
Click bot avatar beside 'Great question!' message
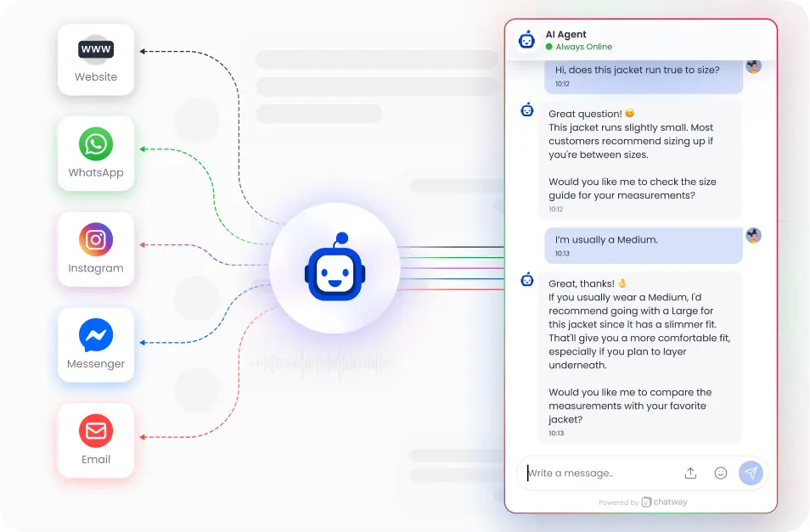pyautogui.click(x=527, y=109)
